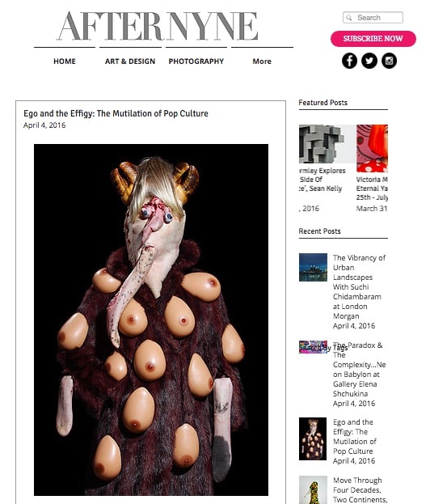Open the Instagram social icon
The width and height of the screenshot is (430, 504).
coord(390,61)
